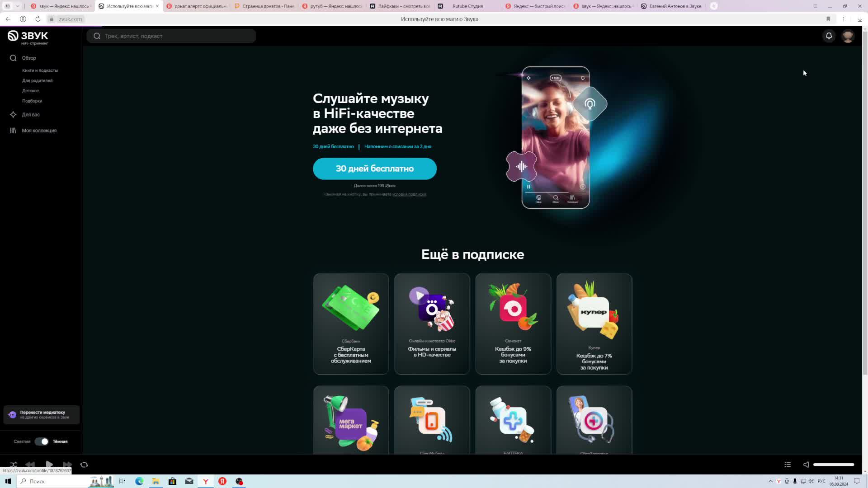Click "Перенести медиатеку" import icon
Viewport: 868px width, 488px height.
pyautogui.click(x=12, y=414)
